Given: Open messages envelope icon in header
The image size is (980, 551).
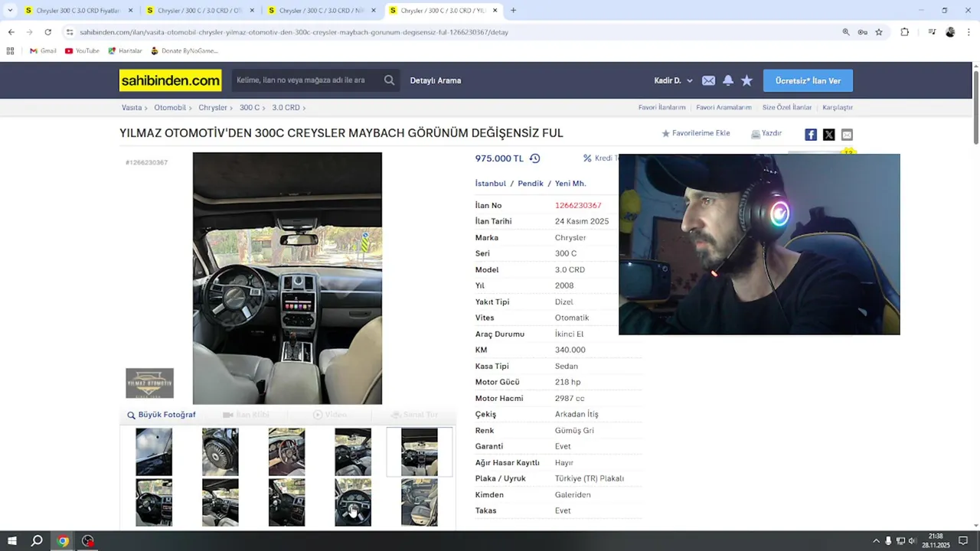Looking at the screenshot, I should [708, 80].
